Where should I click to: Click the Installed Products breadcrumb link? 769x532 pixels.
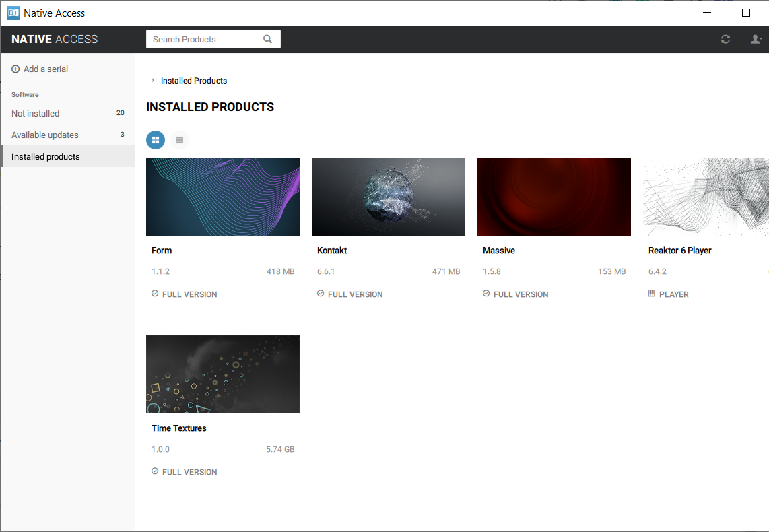pos(194,81)
